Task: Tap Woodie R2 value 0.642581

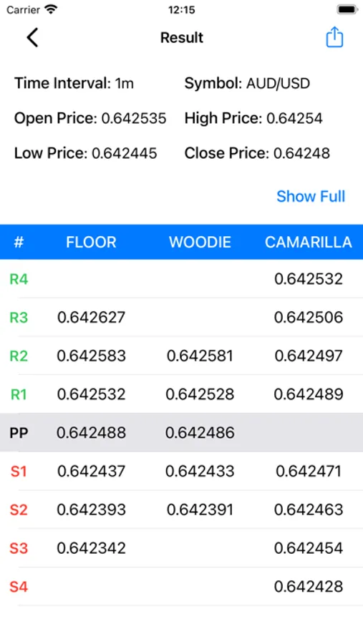Action: pyautogui.click(x=200, y=356)
